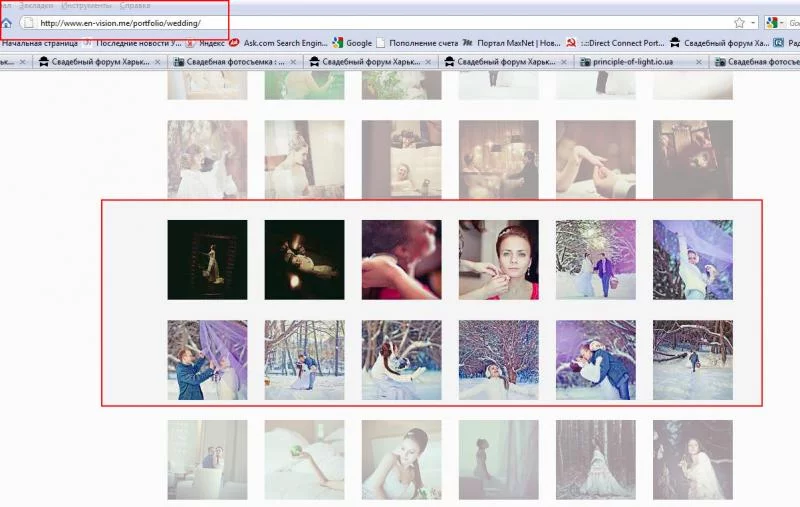Viewport: 800px width, 507px height.
Task: Open lone figure walking in snowy forest thumbnail
Action: pos(693,360)
